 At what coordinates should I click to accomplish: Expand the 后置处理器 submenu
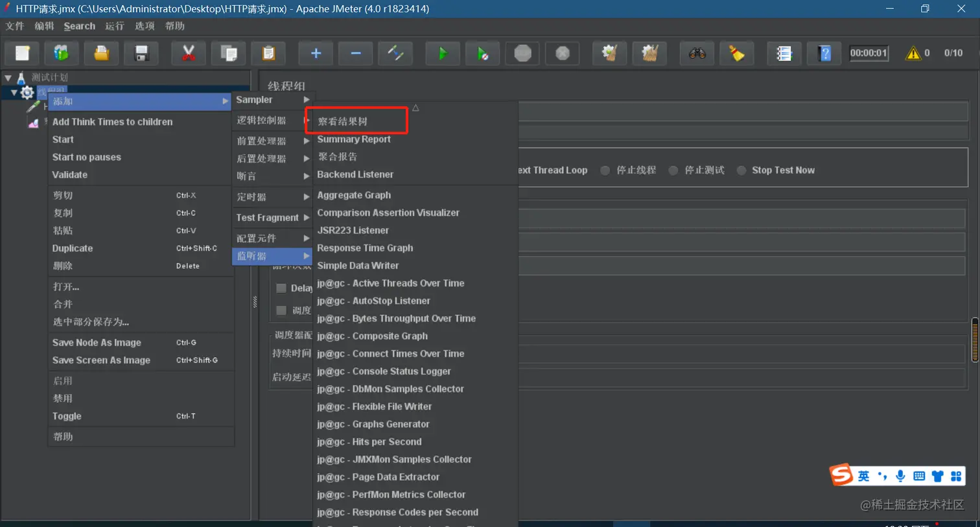[x=272, y=158]
